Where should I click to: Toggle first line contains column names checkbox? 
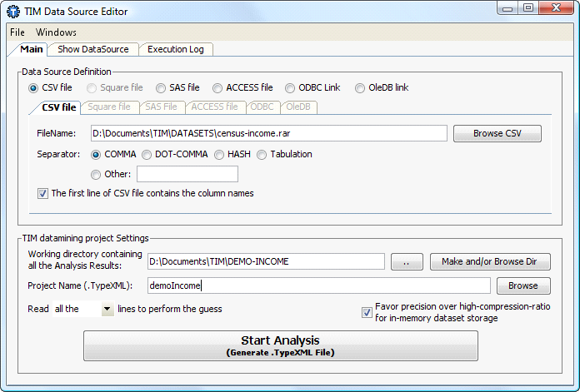click(42, 194)
